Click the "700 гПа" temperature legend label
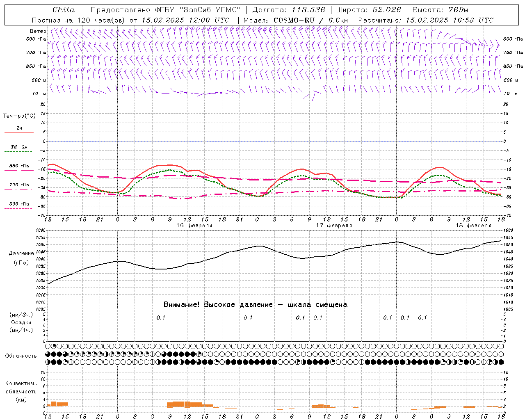 point(19,185)
